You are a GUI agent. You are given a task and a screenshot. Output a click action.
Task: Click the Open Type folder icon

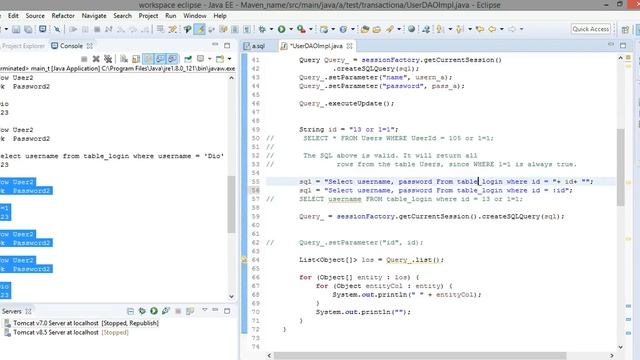click(x=365, y=29)
